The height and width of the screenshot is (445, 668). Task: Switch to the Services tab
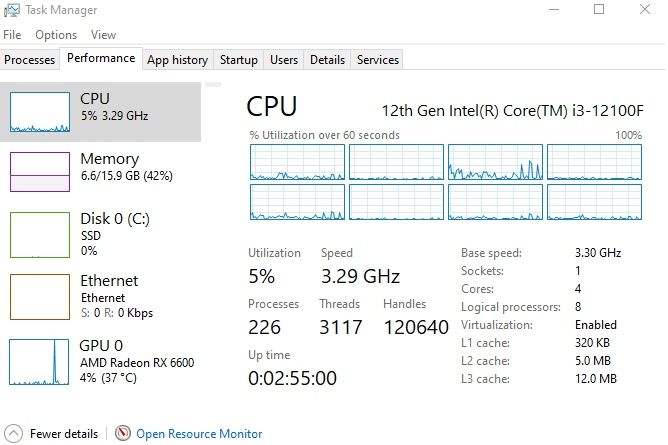(378, 60)
